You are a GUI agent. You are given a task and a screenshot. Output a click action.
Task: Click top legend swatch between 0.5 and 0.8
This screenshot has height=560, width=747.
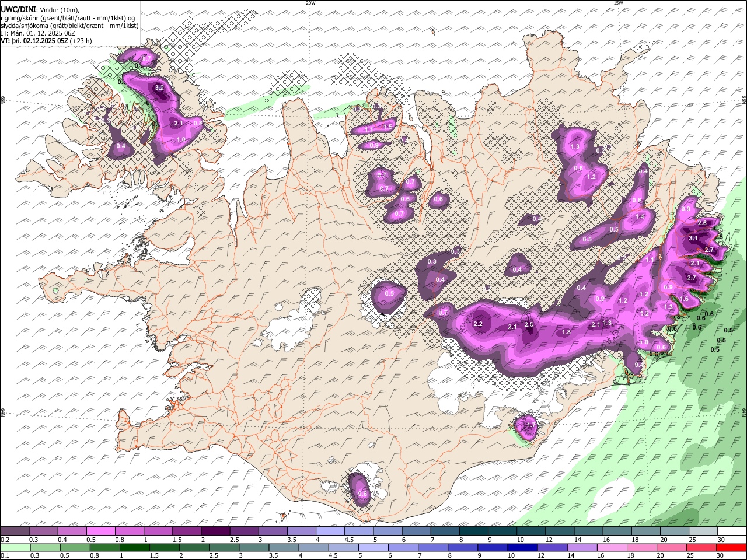pyautogui.click(x=101, y=531)
